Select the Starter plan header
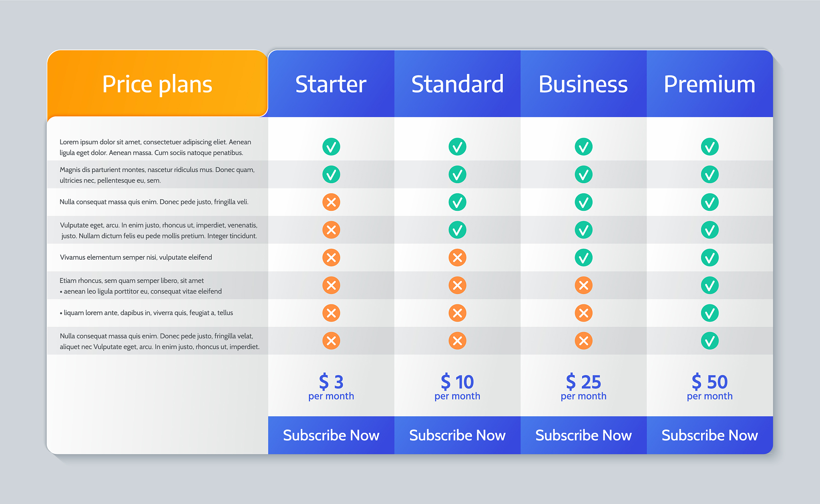820x504 pixels. (x=331, y=84)
